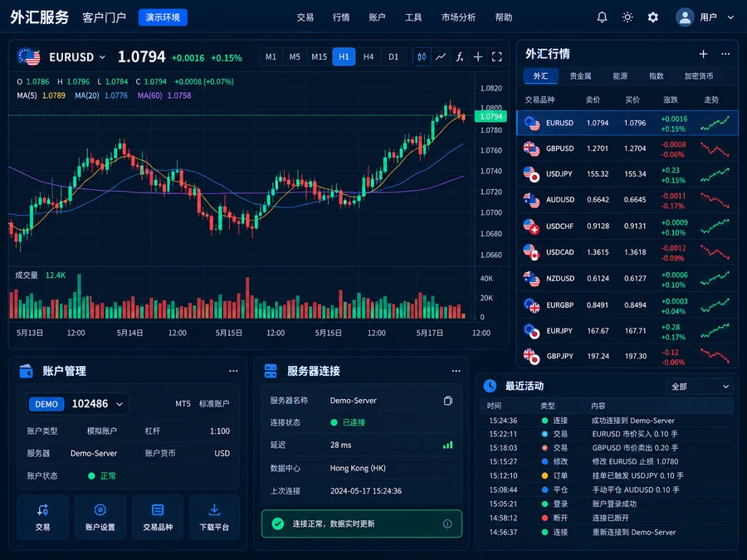Expand the account 102486 selector
The image size is (747, 560).
click(77, 404)
